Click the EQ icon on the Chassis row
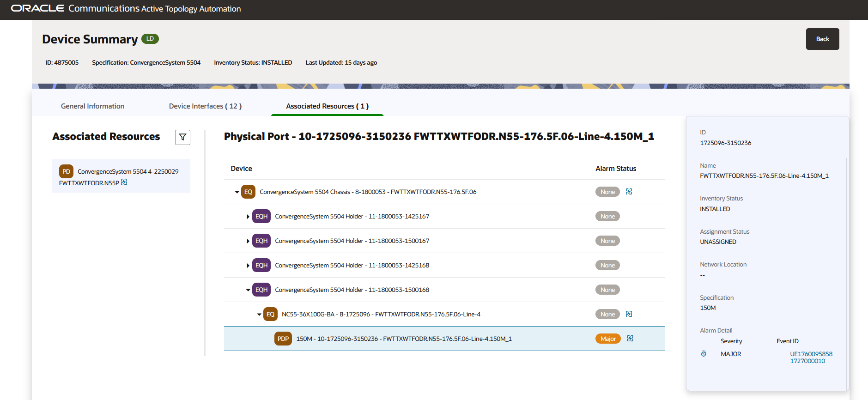The width and height of the screenshot is (868, 400). 248,192
